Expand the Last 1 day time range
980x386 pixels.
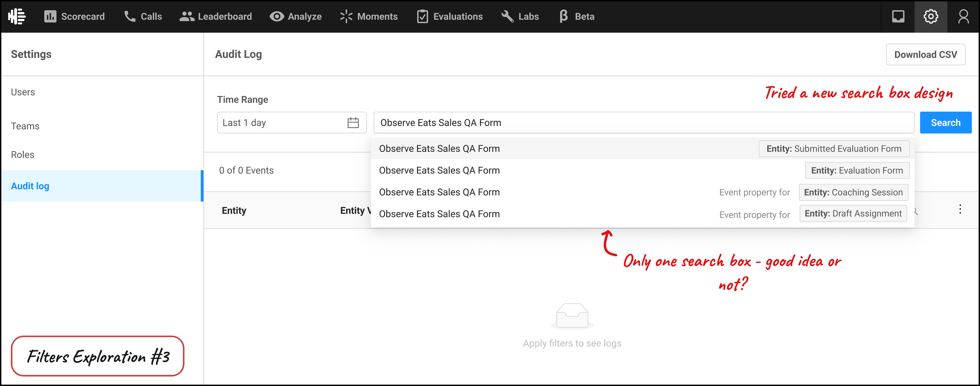click(x=281, y=123)
